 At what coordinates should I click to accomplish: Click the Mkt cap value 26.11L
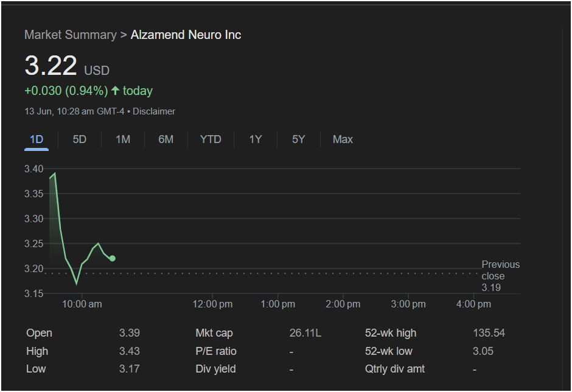(305, 333)
